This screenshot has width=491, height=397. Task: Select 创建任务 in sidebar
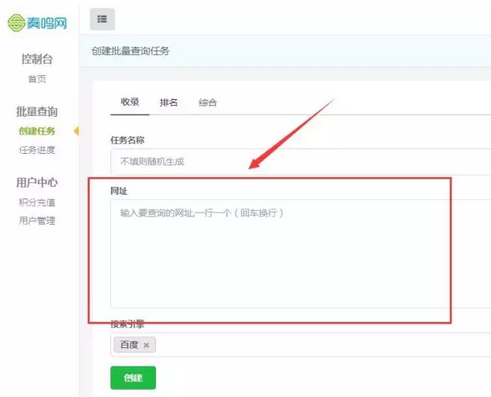click(37, 131)
